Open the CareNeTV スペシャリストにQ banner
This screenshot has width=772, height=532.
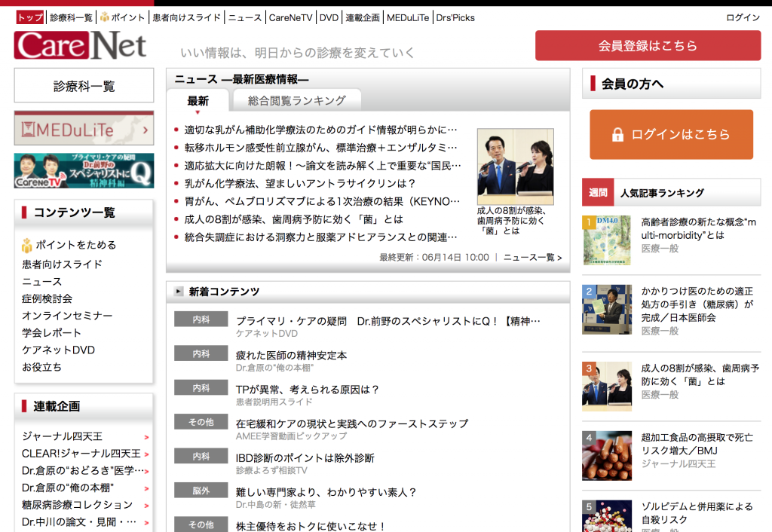tap(84, 171)
